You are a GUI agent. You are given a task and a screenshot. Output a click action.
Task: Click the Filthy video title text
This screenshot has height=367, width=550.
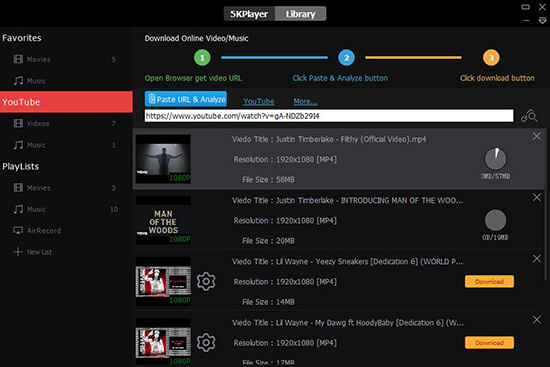point(329,139)
